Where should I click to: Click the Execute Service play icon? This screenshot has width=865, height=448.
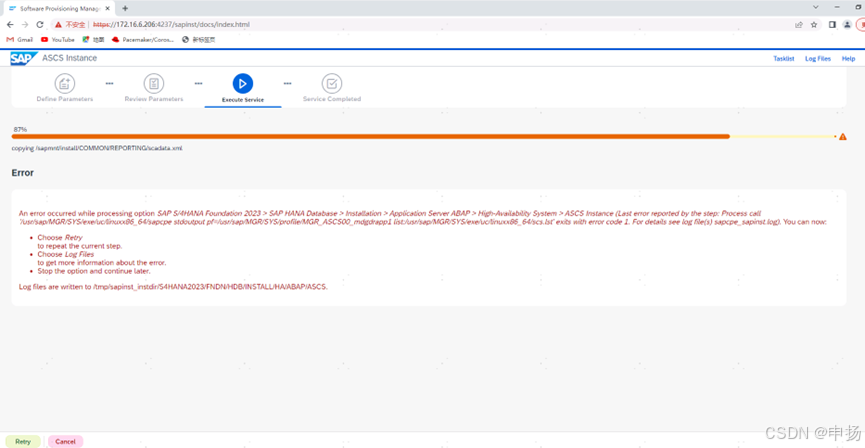[243, 84]
